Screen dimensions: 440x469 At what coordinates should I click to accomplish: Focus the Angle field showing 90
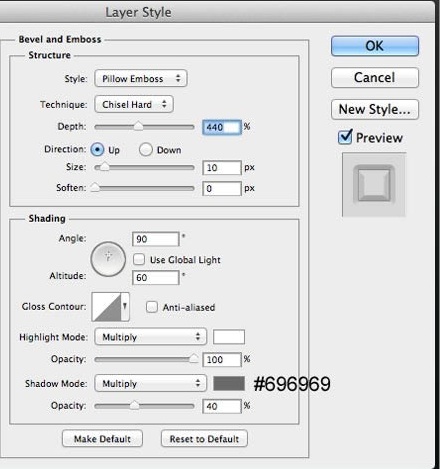click(156, 239)
